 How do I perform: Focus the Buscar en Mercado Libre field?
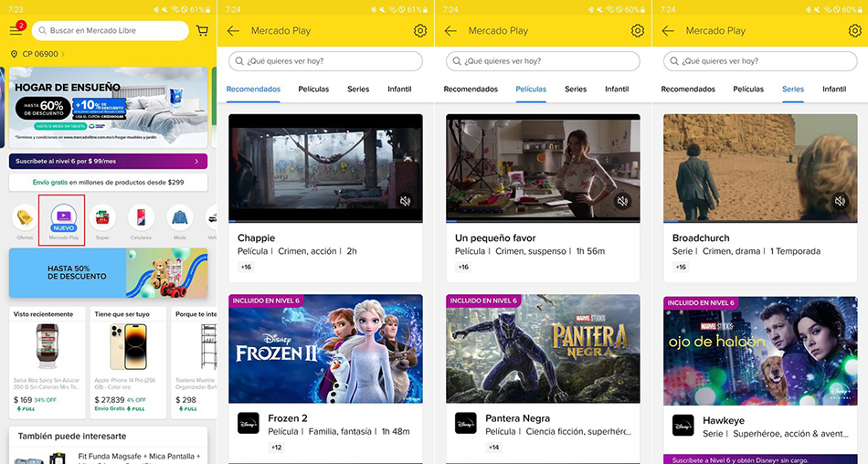111,30
